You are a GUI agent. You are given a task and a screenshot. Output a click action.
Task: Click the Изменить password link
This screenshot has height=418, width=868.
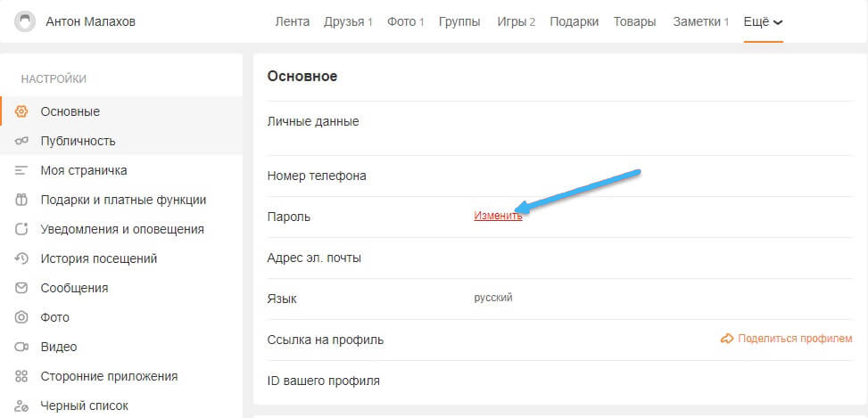click(x=498, y=216)
